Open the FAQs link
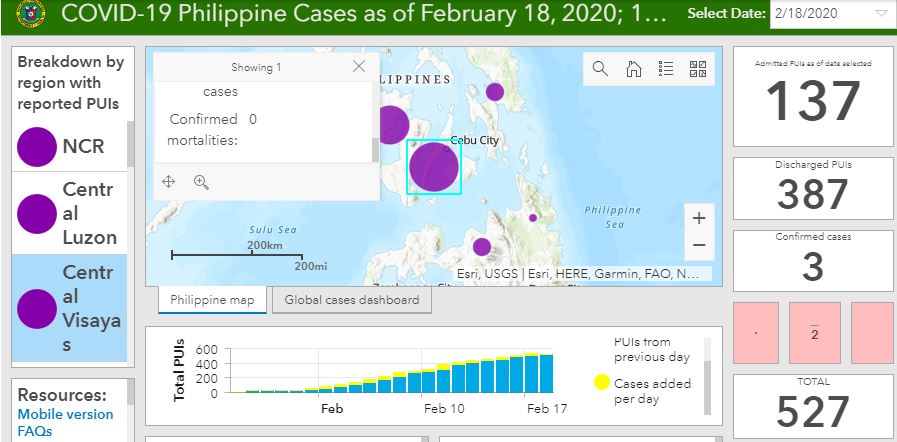 click(x=34, y=431)
